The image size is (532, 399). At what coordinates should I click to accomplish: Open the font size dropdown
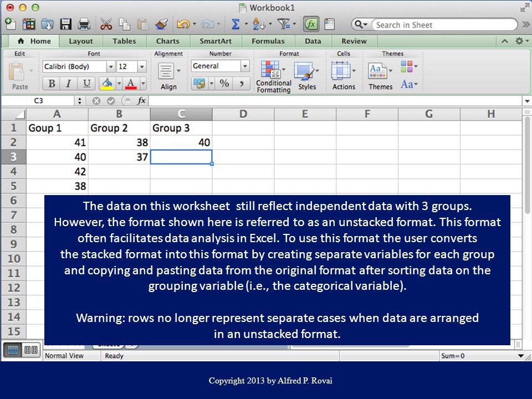pyautogui.click(x=142, y=66)
